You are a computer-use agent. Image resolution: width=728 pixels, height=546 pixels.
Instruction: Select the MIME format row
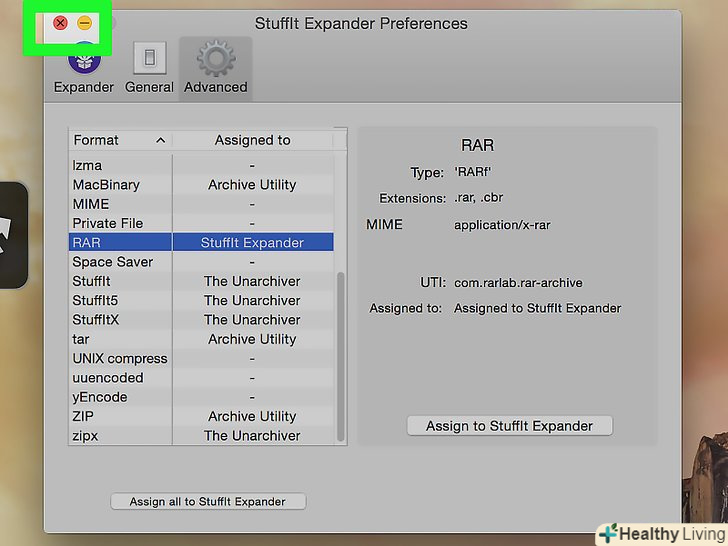click(x=201, y=204)
